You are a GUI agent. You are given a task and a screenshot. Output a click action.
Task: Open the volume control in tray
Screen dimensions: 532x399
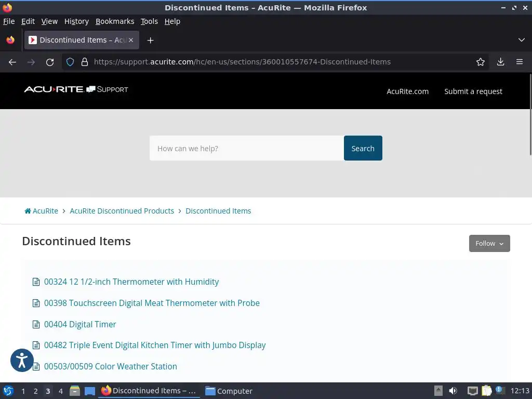453,391
